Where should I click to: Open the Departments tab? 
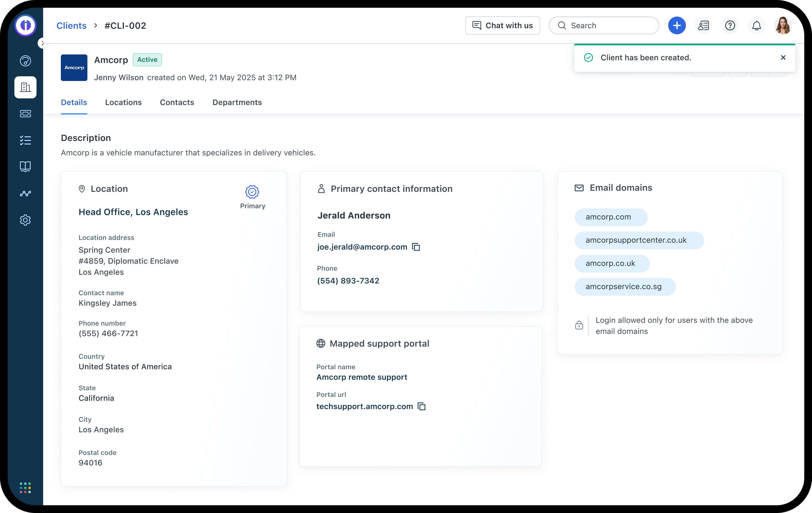237,103
